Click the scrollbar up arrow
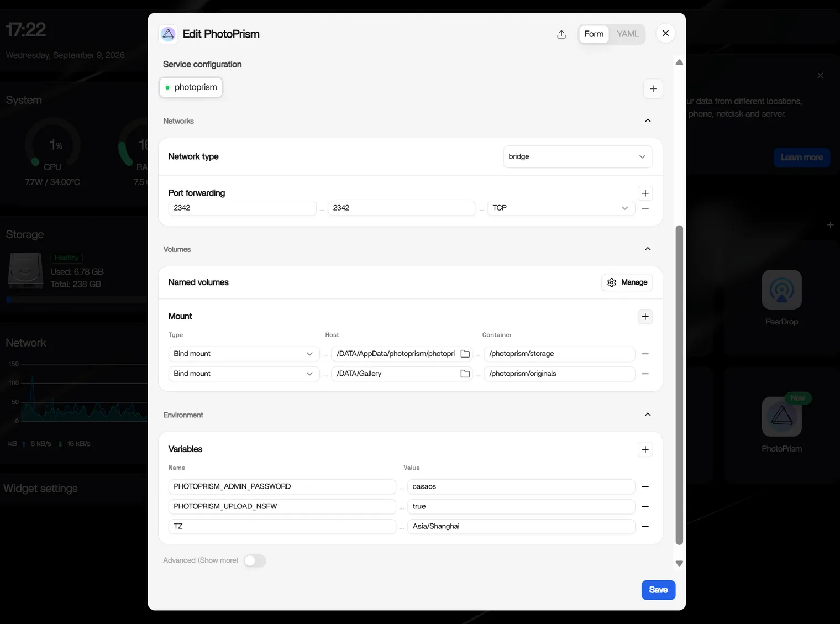The width and height of the screenshot is (840, 624). point(679,62)
